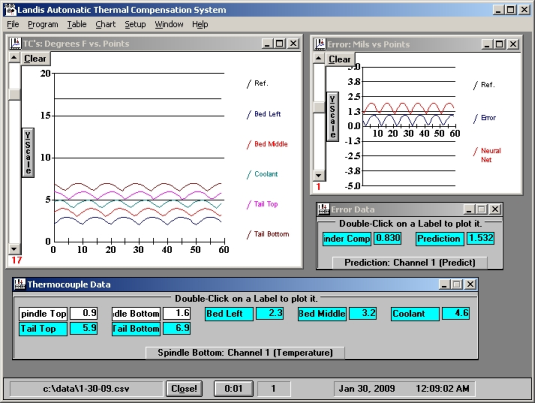Click the Tail Top 5.9 value
This screenshot has width=535, height=403.
tap(84, 328)
